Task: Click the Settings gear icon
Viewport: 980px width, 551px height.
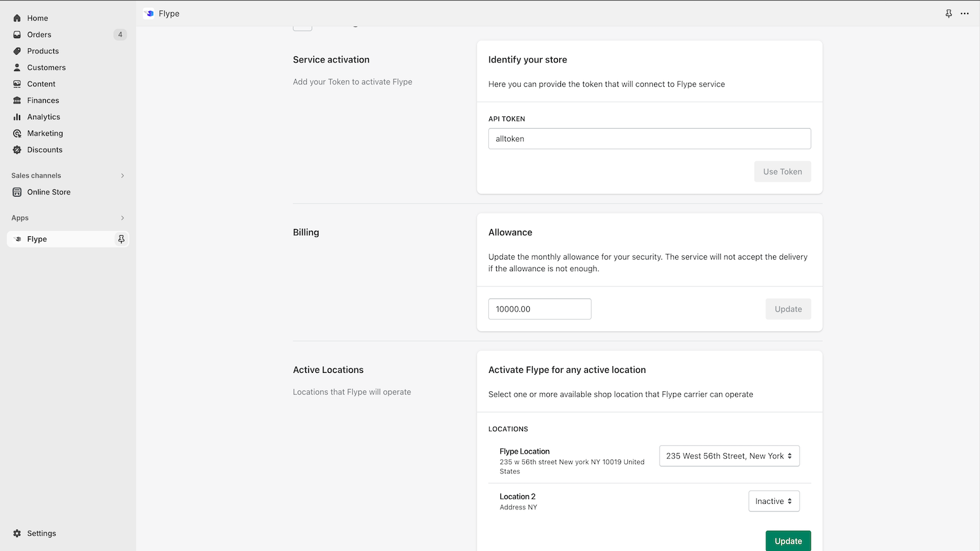Action: [17, 534]
